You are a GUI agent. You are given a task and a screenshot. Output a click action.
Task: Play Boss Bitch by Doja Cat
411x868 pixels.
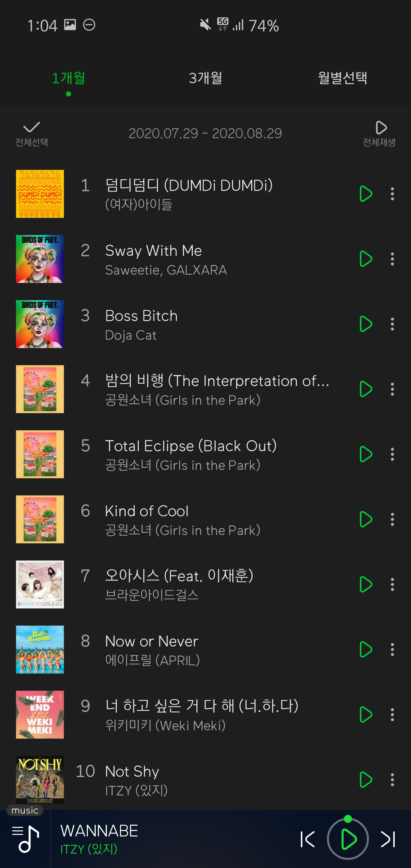[x=366, y=324]
